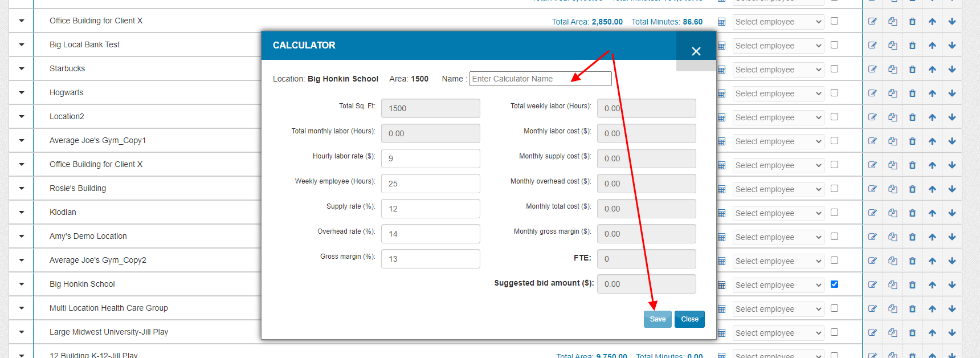
Task: Move Big Honkin School row down
Action: (x=952, y=284)
